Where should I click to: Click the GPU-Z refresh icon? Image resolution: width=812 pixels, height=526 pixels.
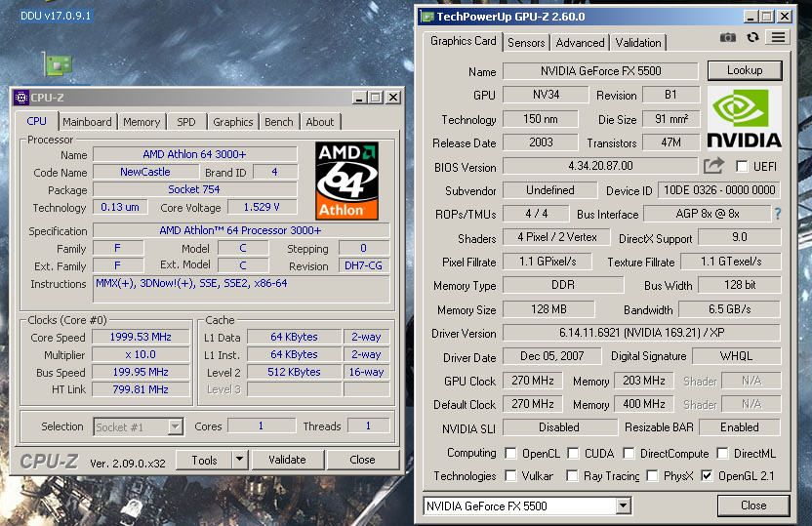coord(752,37)
